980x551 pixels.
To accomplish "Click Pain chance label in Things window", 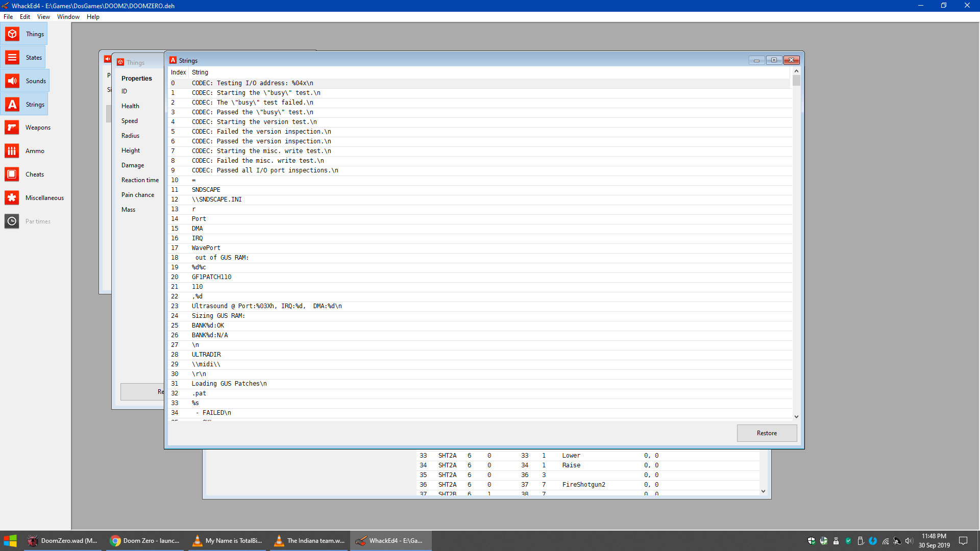I will tap(138, 195).
